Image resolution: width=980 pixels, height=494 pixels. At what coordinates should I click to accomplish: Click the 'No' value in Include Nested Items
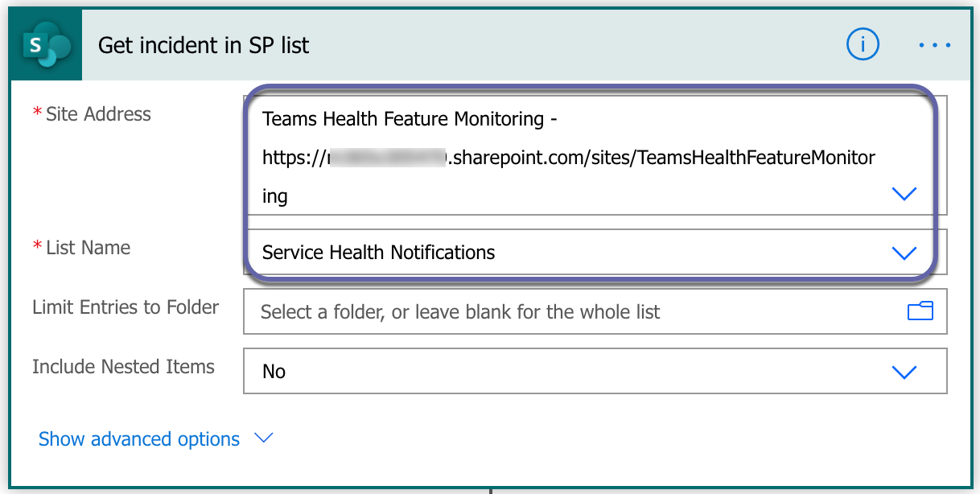[274, 372]
